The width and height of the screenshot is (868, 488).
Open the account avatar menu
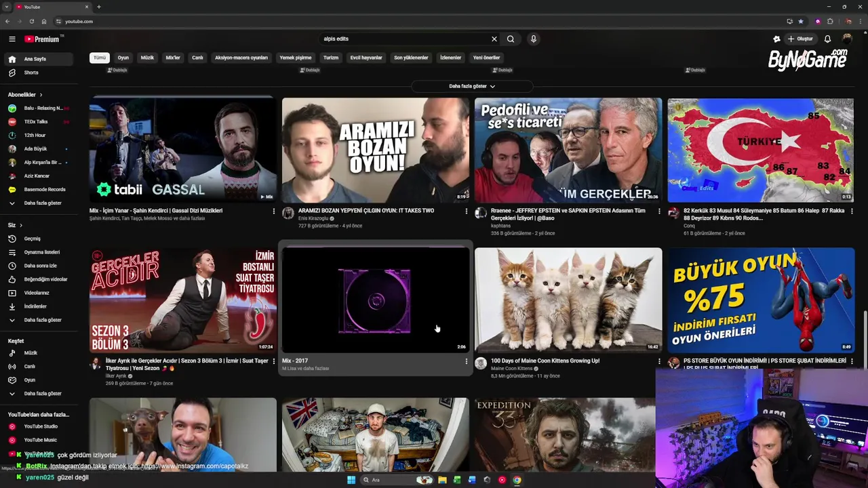847,39
